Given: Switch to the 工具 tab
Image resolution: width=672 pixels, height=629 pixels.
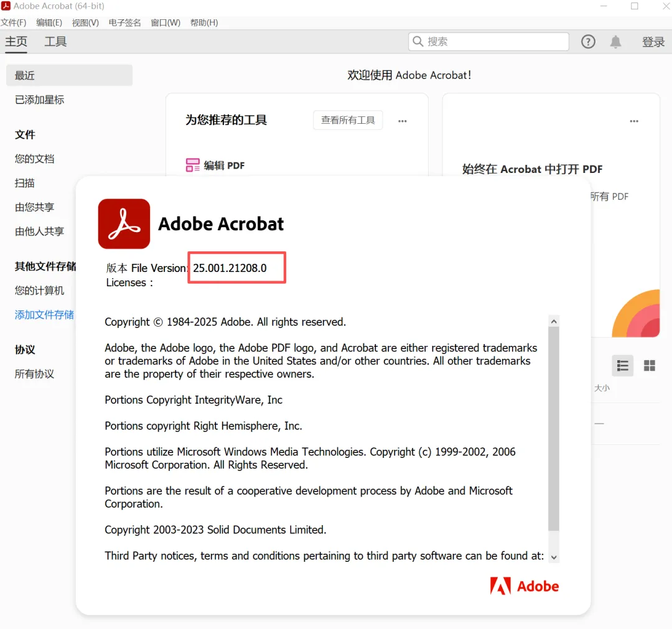Looking at the screenshot, I should coord(56,42).
